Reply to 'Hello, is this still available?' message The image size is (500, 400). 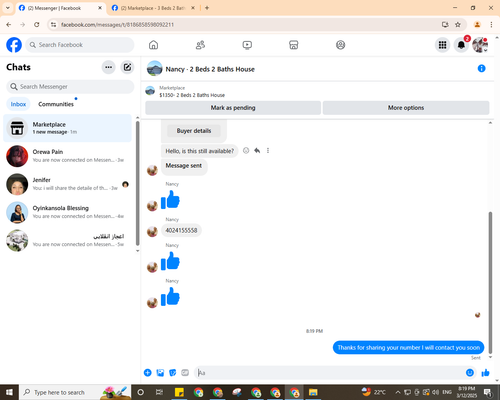(x=257, y=151)
